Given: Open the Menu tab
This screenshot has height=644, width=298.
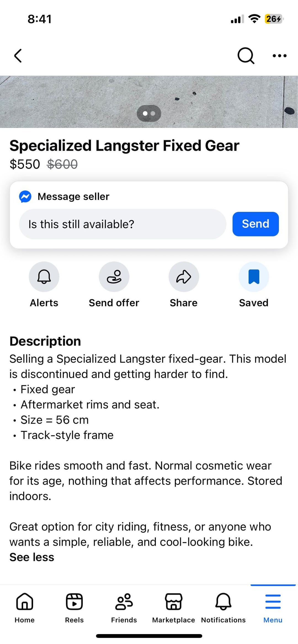Looking at the screenshot, I should tap(273, 602).
